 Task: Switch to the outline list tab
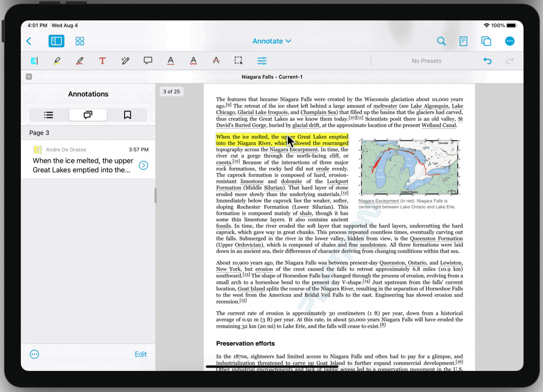point(49,115)
